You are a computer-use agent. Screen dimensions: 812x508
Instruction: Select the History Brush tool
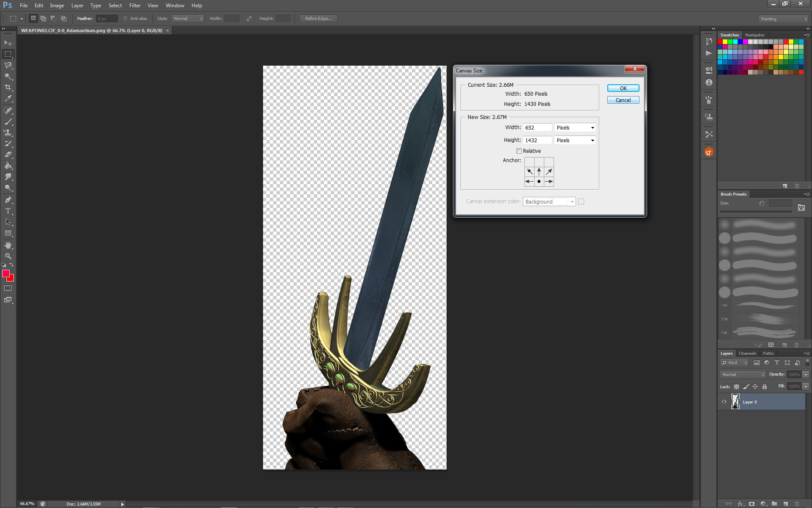coord(8,144)
